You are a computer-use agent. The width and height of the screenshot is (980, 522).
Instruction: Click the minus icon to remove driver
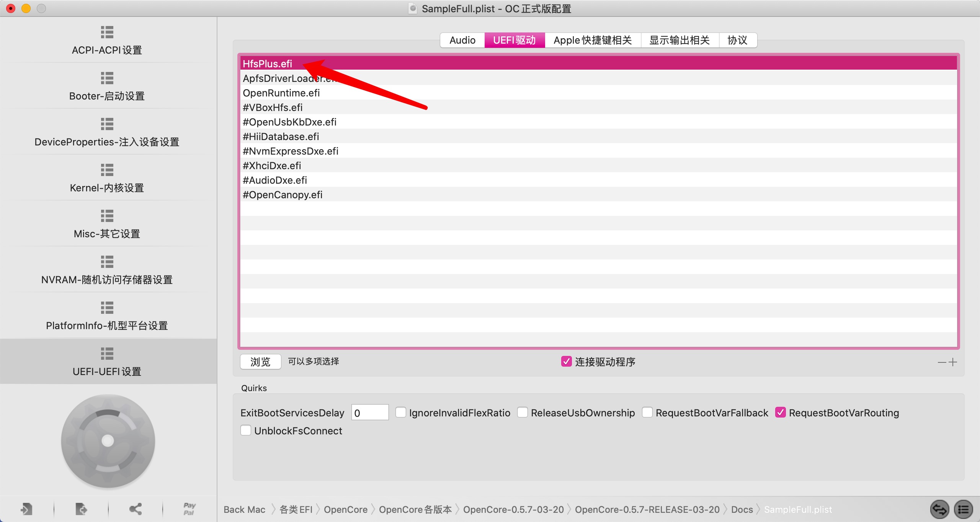tap(942, 362)
